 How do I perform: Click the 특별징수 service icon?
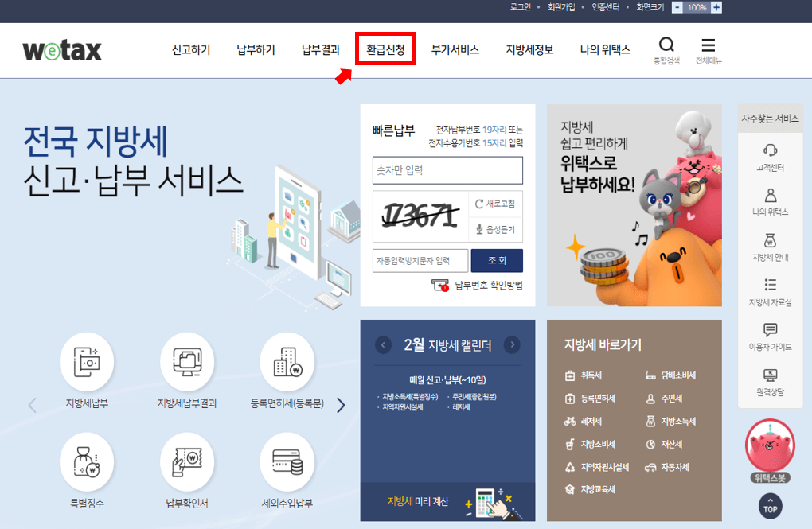point(87,461)
